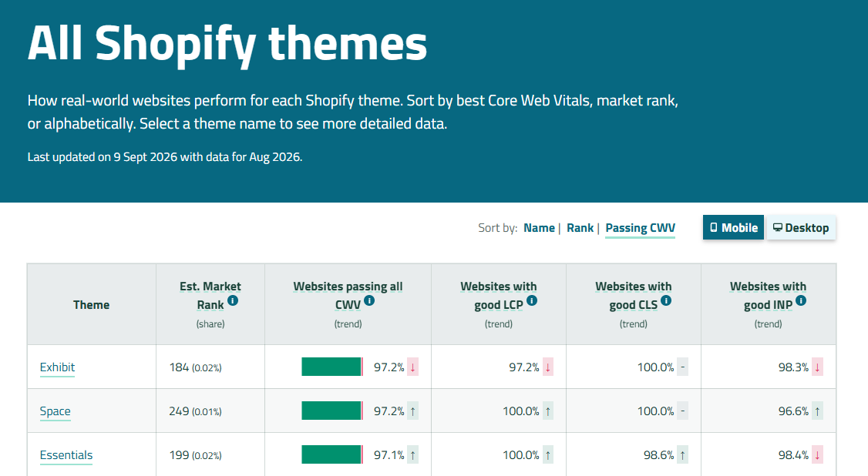The width and height of the screenshot is (868, 476).
Task: Click the Last updated on 9 Sept 2026 text
Action: click(x=165, y=157)
